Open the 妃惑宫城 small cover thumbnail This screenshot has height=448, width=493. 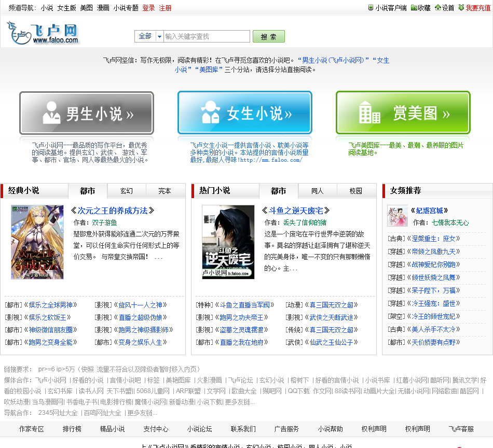(397, 216)
